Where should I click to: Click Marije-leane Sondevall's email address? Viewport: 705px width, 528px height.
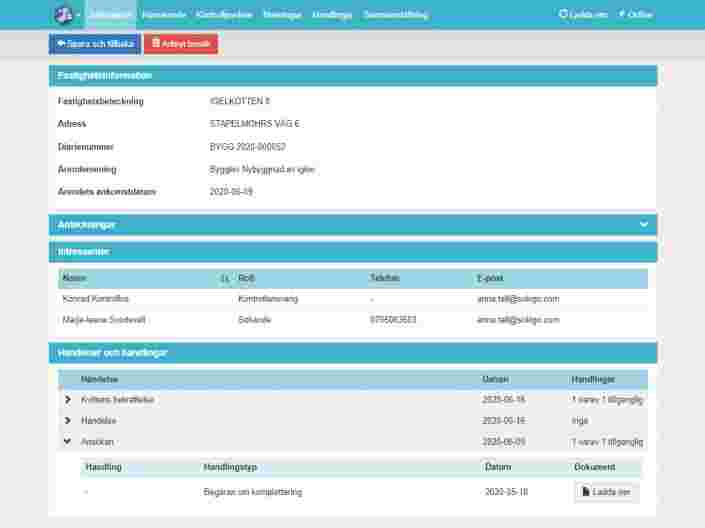click(518, 320)
